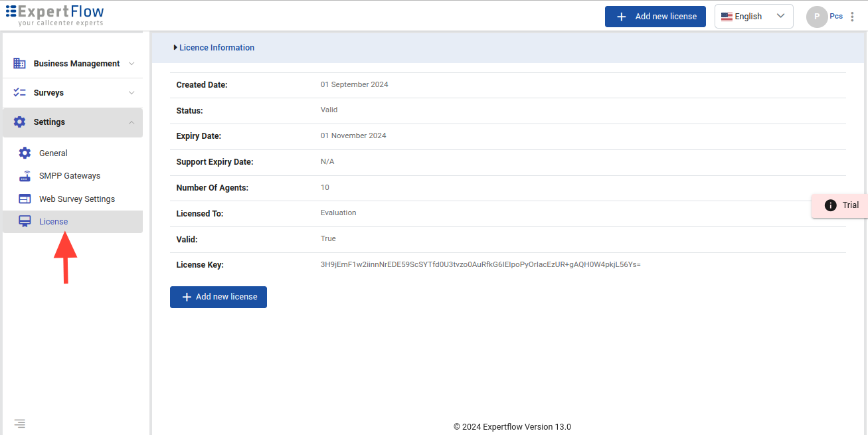Open the English language dropdown
Image resolution: width=868 pixels, height=435 pixels.
(x=753, y=17)
